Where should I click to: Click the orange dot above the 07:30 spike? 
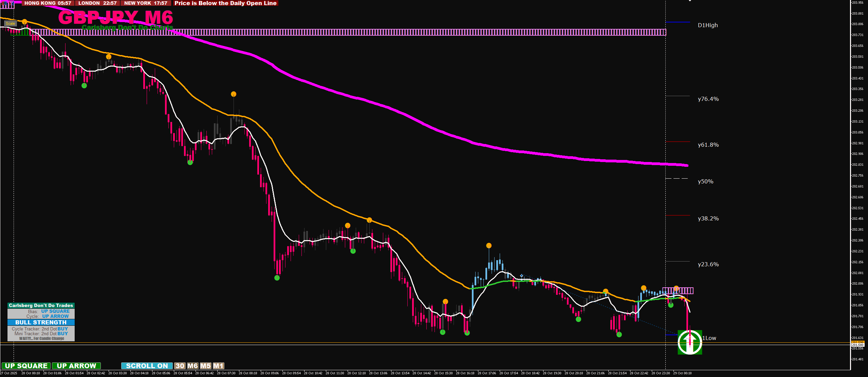pos(234,94)
